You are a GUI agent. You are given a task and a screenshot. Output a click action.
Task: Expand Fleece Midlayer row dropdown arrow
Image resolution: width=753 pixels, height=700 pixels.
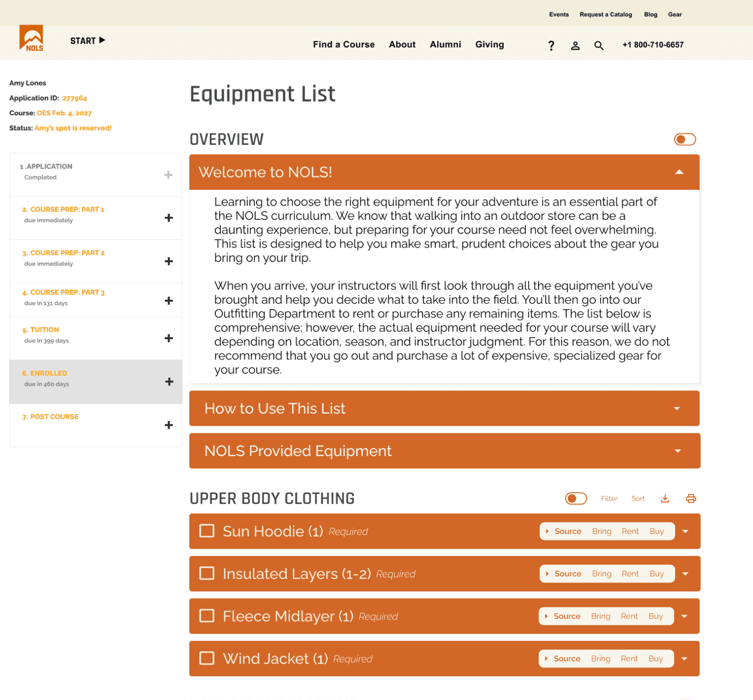click(x=684, y=616)
